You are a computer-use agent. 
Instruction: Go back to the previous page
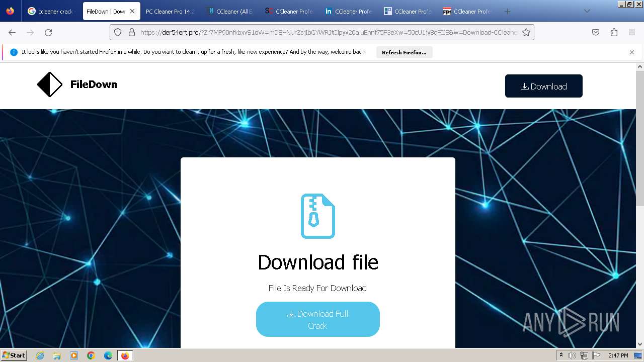(x=12, y=32)
